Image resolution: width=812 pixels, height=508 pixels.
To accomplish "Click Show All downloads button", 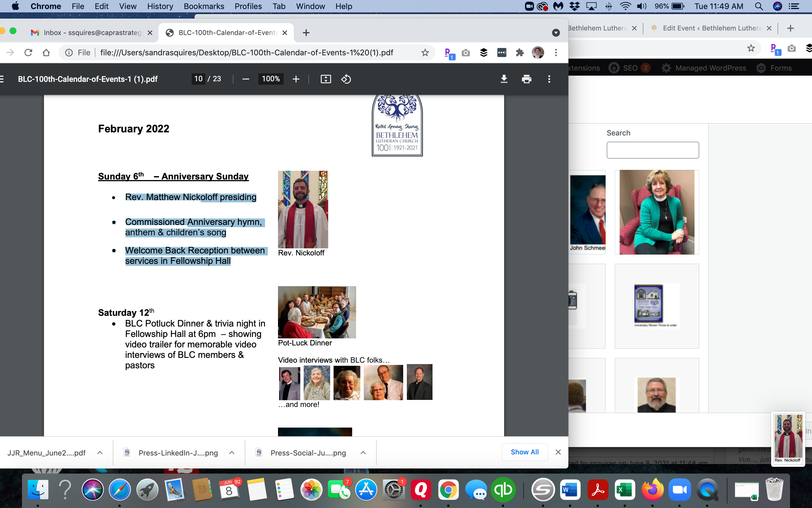I will tap(525, 452).
